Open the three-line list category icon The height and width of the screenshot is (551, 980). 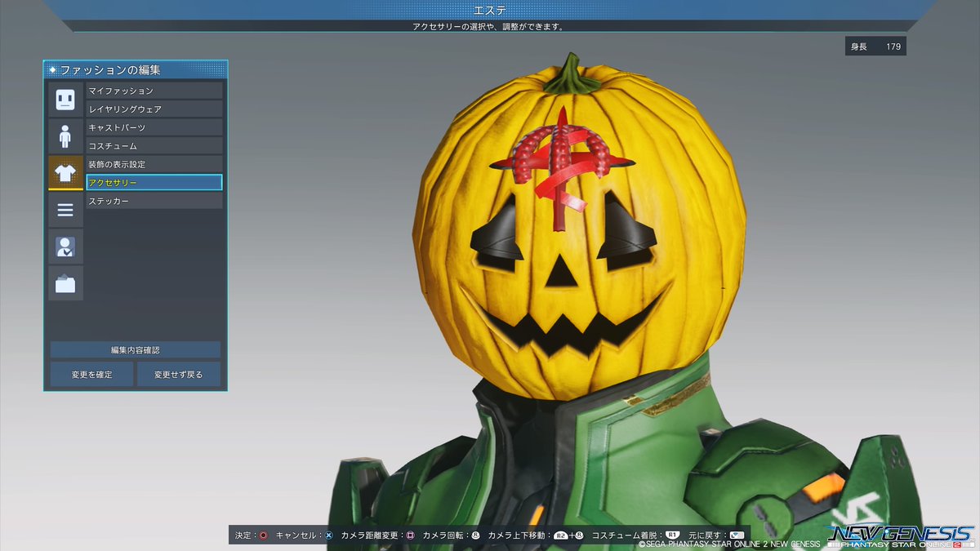click(x=65, y=210)
